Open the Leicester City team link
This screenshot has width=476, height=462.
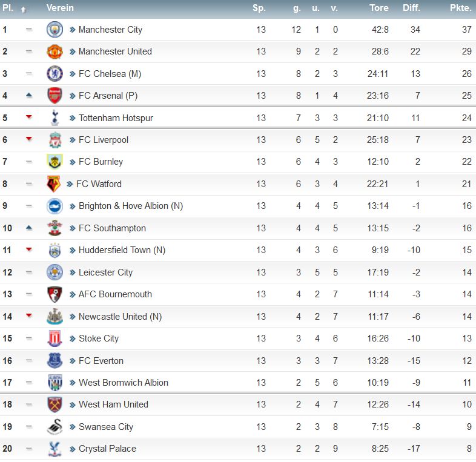tap(105, 272)
